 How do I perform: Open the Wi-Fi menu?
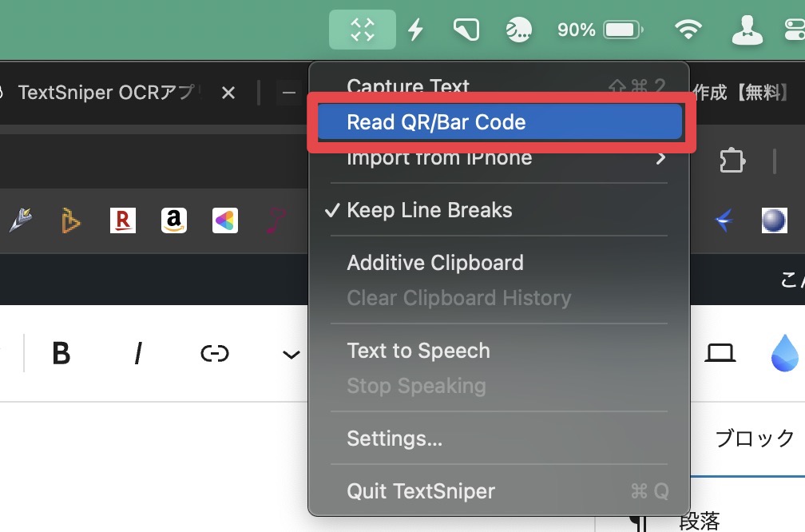pos(688,30)
